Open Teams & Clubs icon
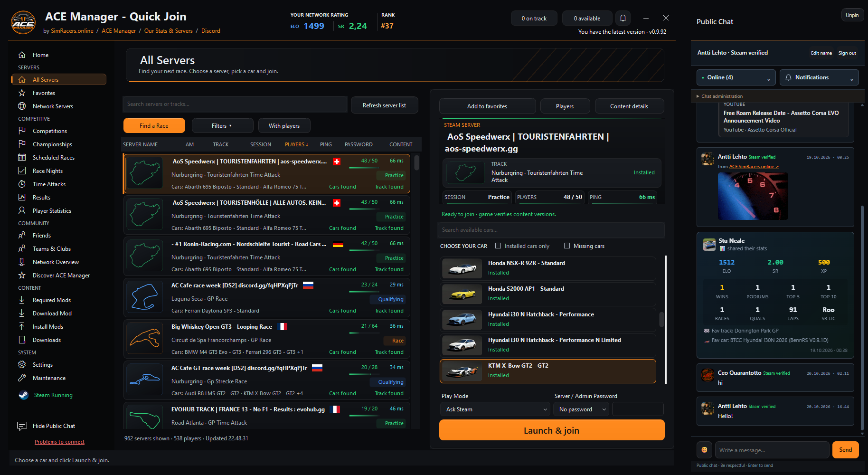 [22, 248]
